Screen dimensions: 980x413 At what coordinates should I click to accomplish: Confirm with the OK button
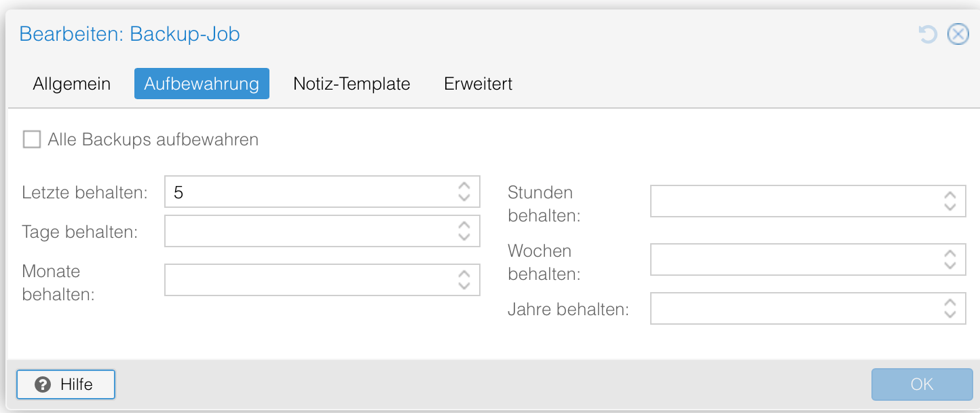tap(922, 384)
